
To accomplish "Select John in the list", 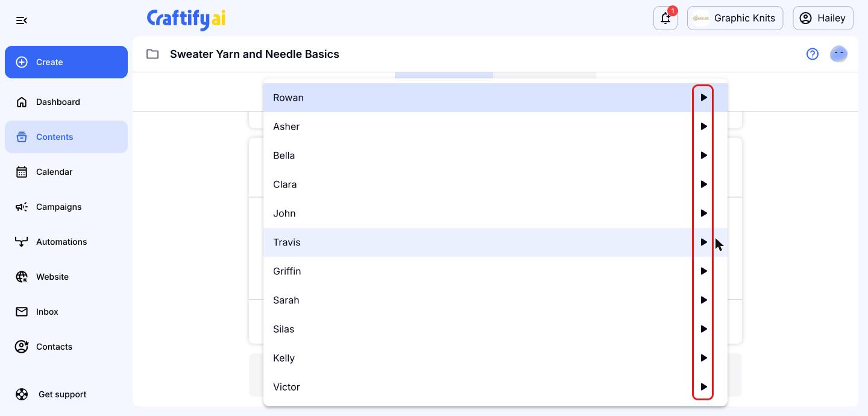I will [495, 213].
